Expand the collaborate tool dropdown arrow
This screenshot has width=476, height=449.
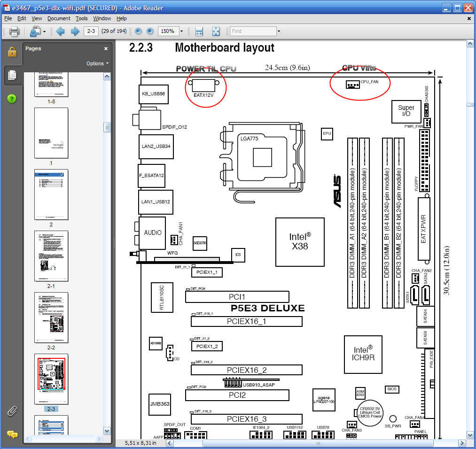[x=45, y=31]
